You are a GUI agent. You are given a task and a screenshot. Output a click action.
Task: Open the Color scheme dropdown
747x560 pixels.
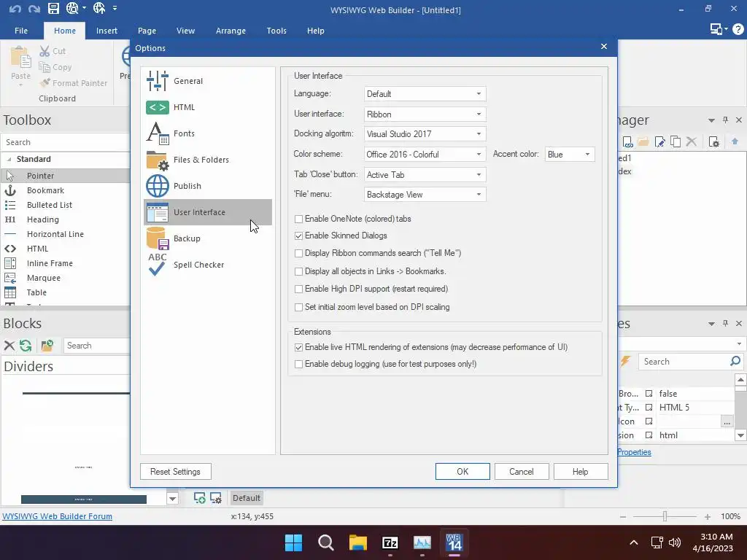click(x=425, y=155)
